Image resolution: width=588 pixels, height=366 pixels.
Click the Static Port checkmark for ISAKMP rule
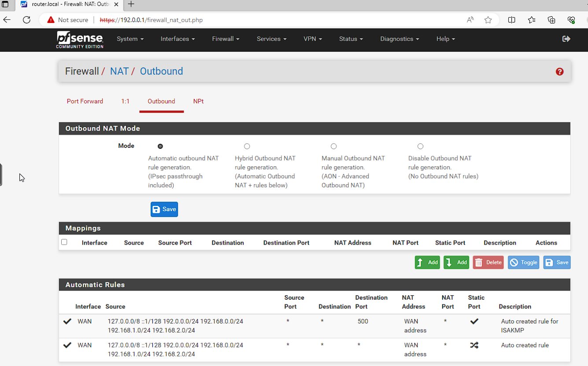click(474, 322)
